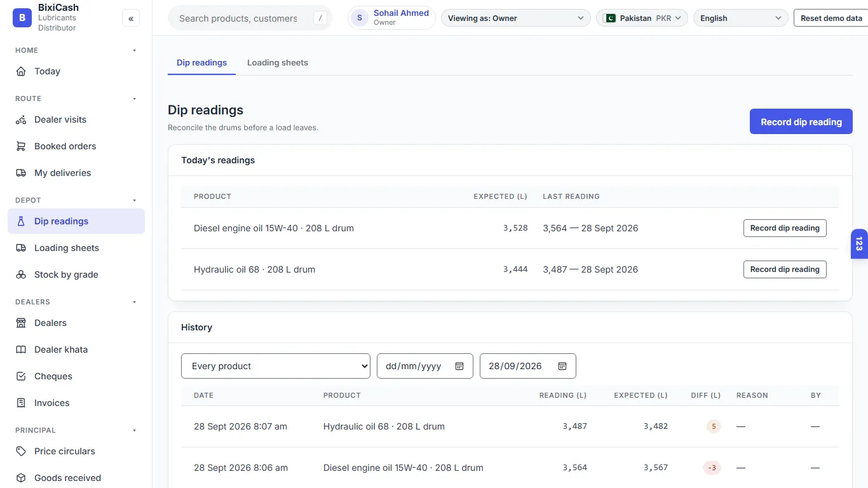Collapse the sidebar with the double-chevron button

[131, 18]
